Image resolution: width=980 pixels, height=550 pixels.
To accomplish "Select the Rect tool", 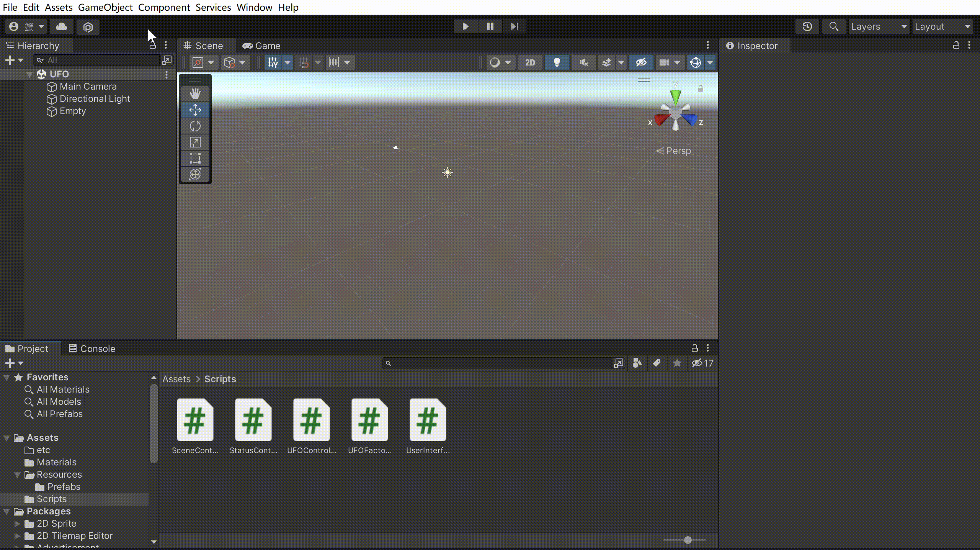I will 195,158.
